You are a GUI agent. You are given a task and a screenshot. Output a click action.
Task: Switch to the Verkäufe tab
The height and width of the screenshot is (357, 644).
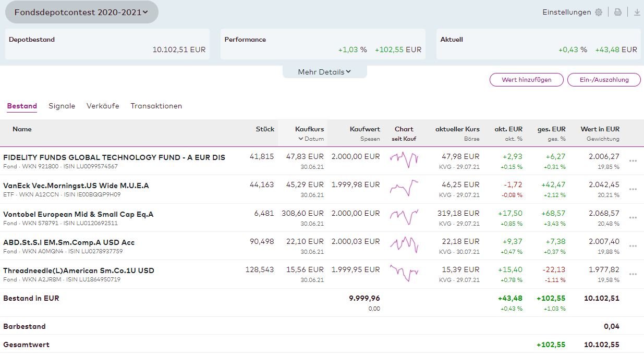click(x=103, y=106)
